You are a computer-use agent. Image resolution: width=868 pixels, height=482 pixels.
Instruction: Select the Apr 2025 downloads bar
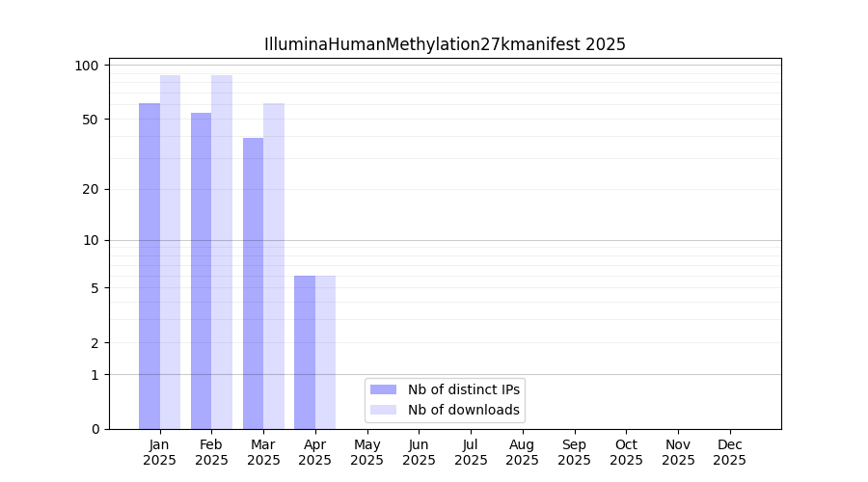[326, 352]
